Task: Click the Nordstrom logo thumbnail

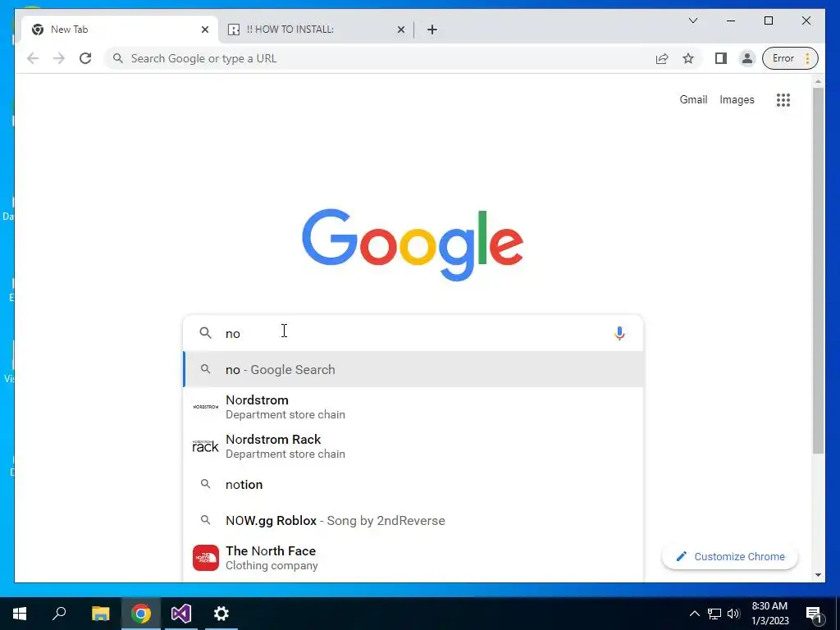Action: coord(206,407)
